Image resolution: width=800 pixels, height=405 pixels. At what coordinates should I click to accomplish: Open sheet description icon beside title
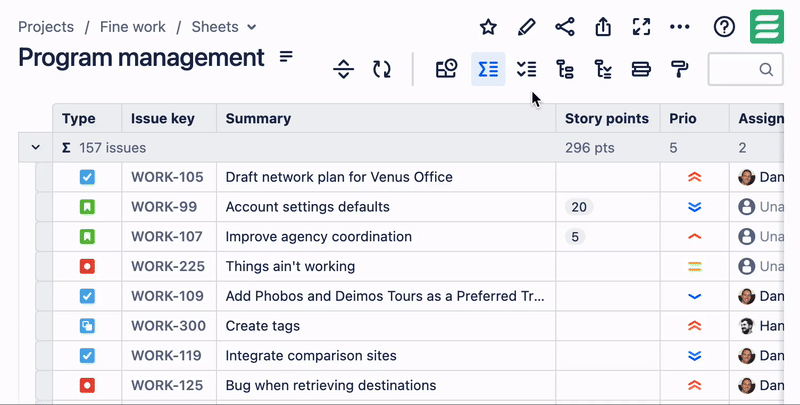tap(286, 57)
